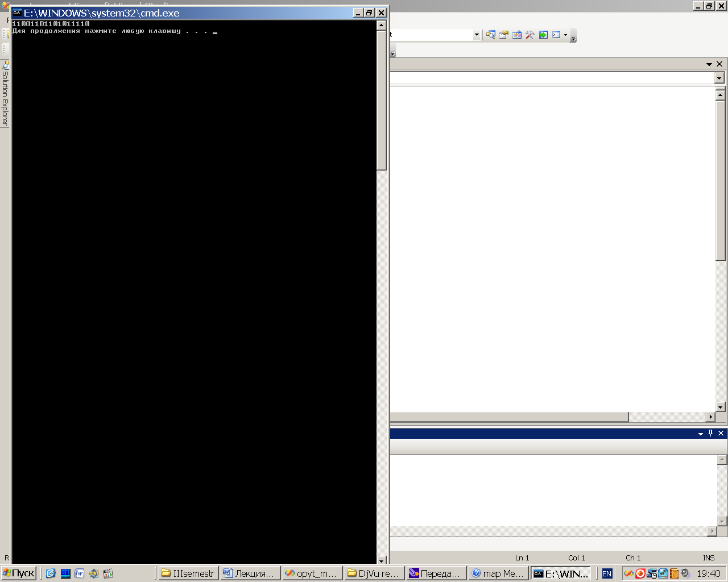Click the editor vertical scrollbar up arrow
728x582 pixels.
click(721, 95)
